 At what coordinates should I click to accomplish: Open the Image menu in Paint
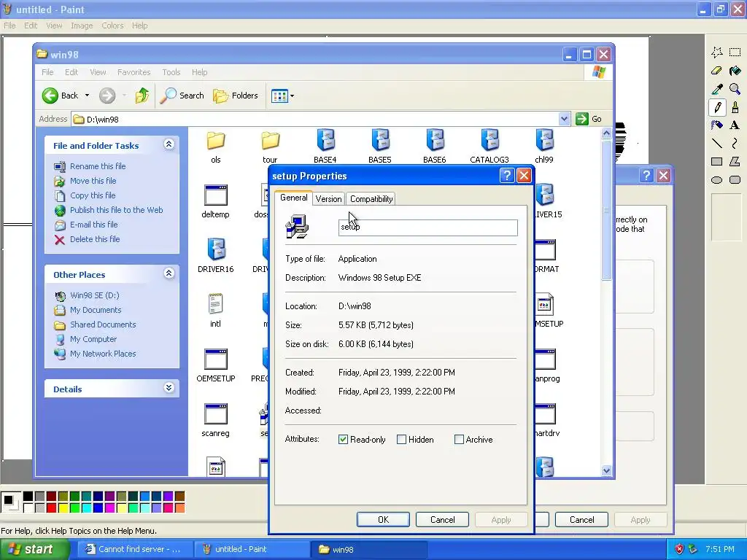[82, 26]
